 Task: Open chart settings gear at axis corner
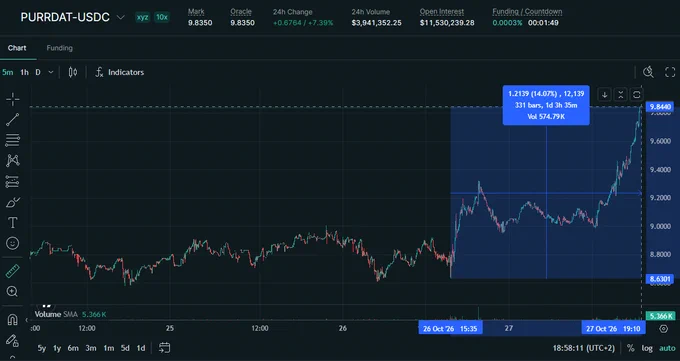coord(664,328)
